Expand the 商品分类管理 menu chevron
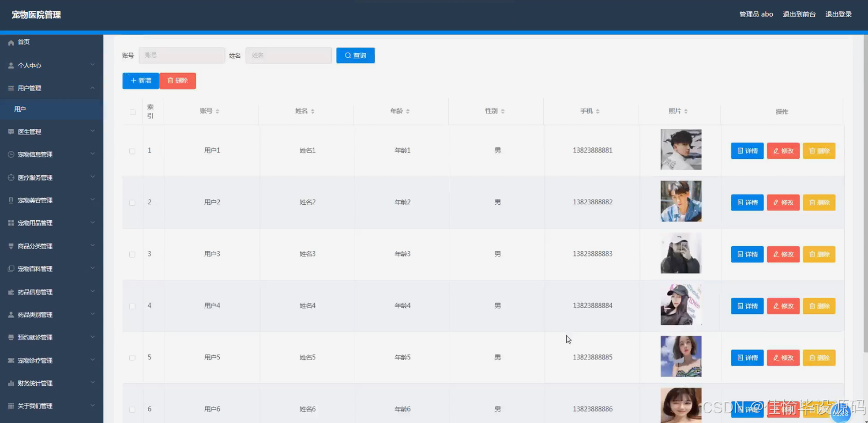This screenshot has height=423, width=868. (93, 246)
